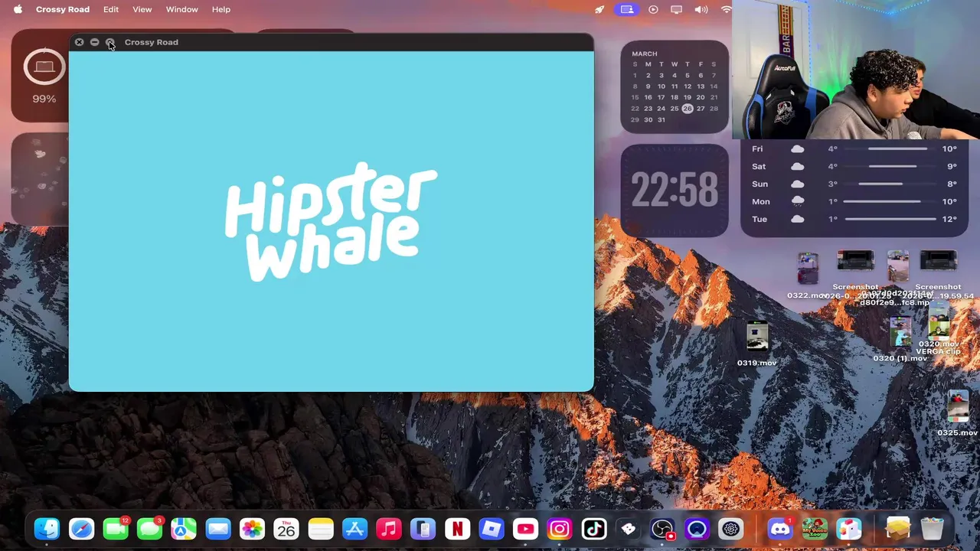Open iPhone Mirroring in the dock
The width and height of the screenshot is (980, 551).
tap(423, 529)
